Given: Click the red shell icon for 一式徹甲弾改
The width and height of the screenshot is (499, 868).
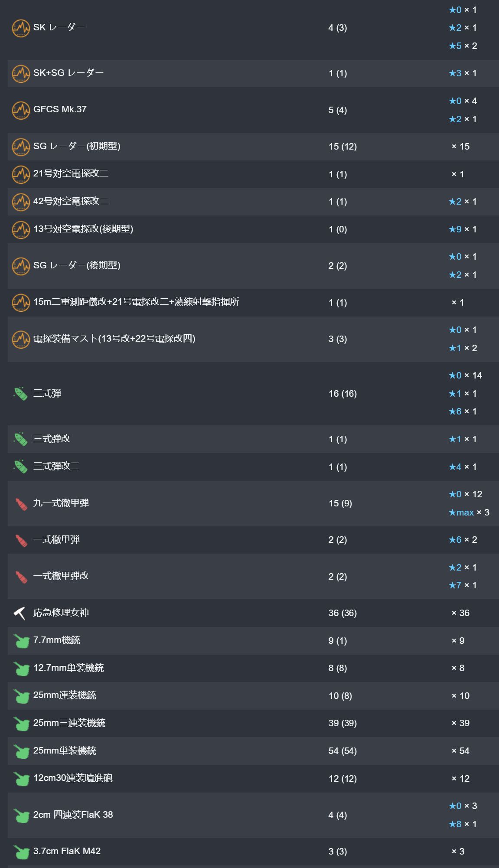Looking at the screenshot, I should point(20,577).
